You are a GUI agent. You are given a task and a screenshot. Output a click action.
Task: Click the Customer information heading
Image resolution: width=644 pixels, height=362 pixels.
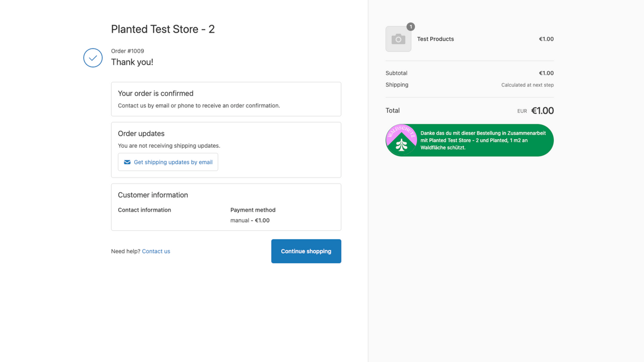pyautogui.click(x=153, y=195)
